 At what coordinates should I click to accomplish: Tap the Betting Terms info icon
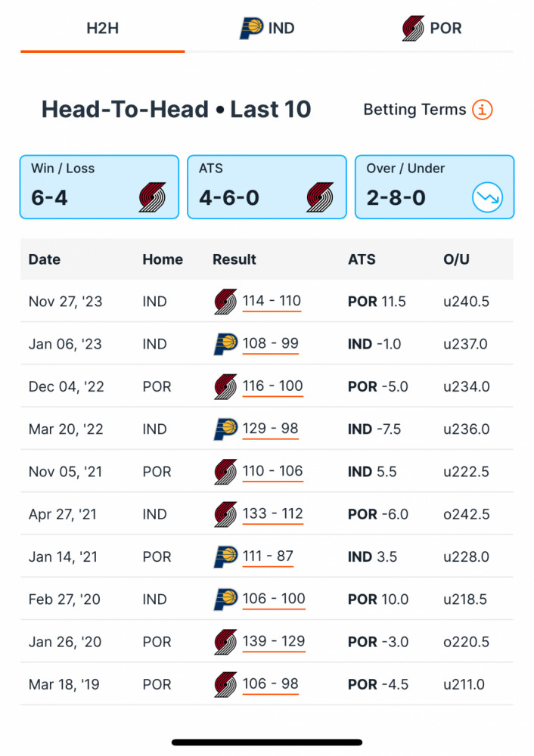(482, 110)
